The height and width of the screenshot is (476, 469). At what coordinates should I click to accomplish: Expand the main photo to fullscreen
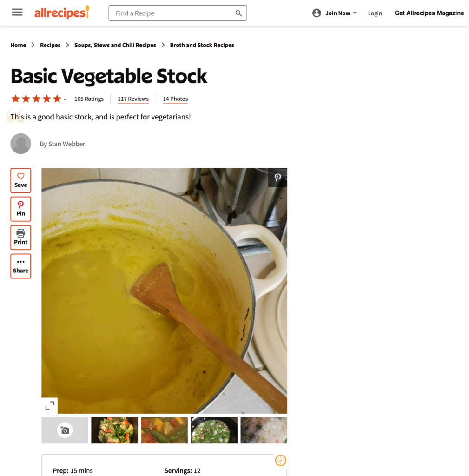coord(49,405)
